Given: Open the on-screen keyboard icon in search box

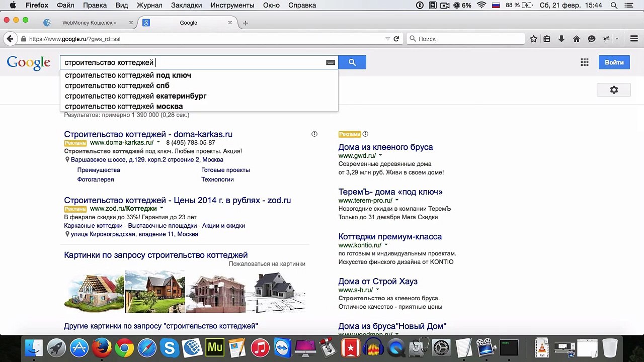Looking at the screenshot, I should (x=331, y=62).
